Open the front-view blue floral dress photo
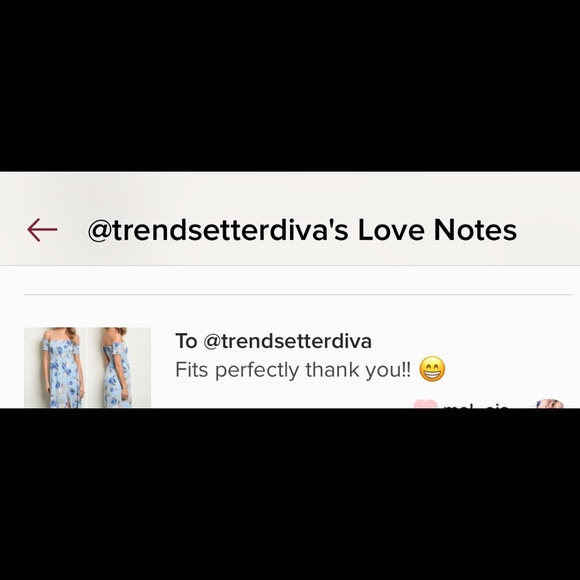Image resolution: width=580 pixels, height=580 pixels. (55, 368)
